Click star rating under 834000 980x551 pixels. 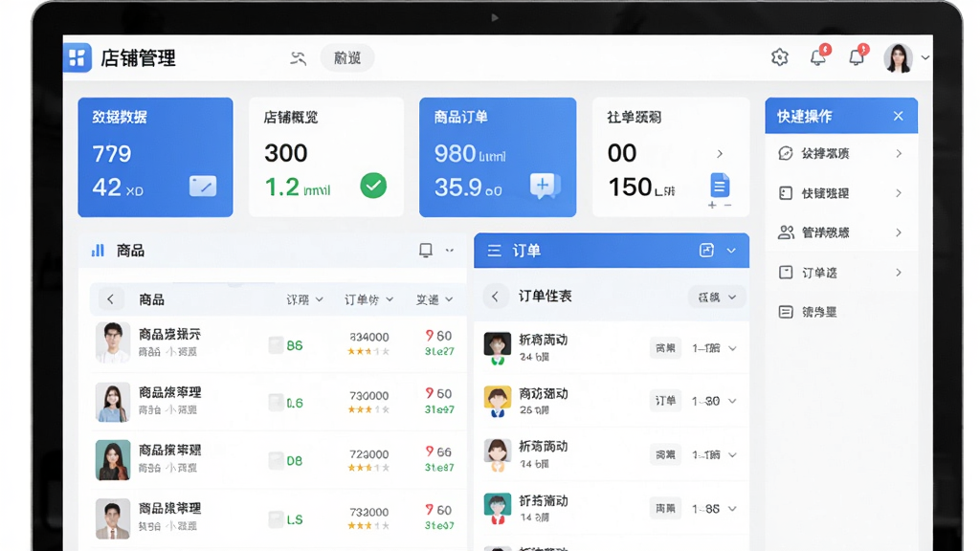point(368,351)
